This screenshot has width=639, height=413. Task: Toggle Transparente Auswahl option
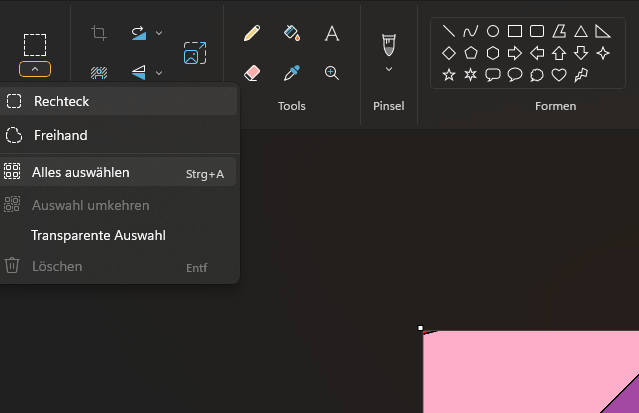pos(98,236)
